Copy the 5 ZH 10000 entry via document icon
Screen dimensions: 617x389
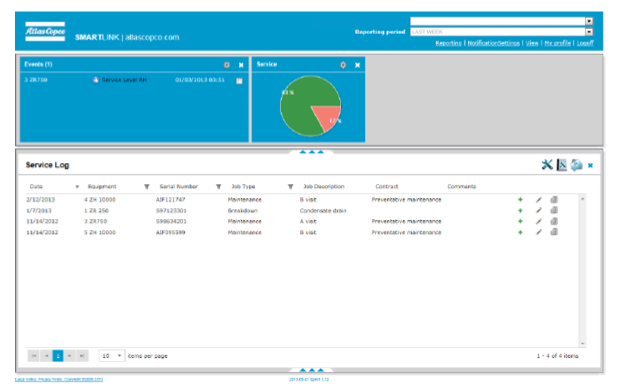554,232
